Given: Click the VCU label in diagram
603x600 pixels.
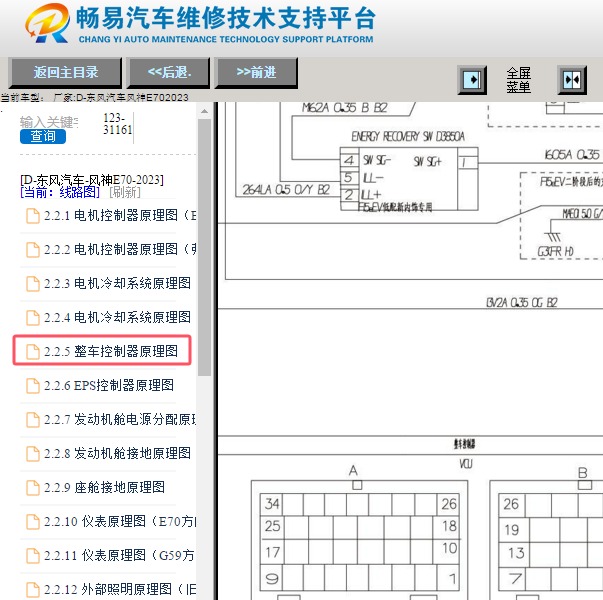Looking at the screenshot, I should 465,464.
